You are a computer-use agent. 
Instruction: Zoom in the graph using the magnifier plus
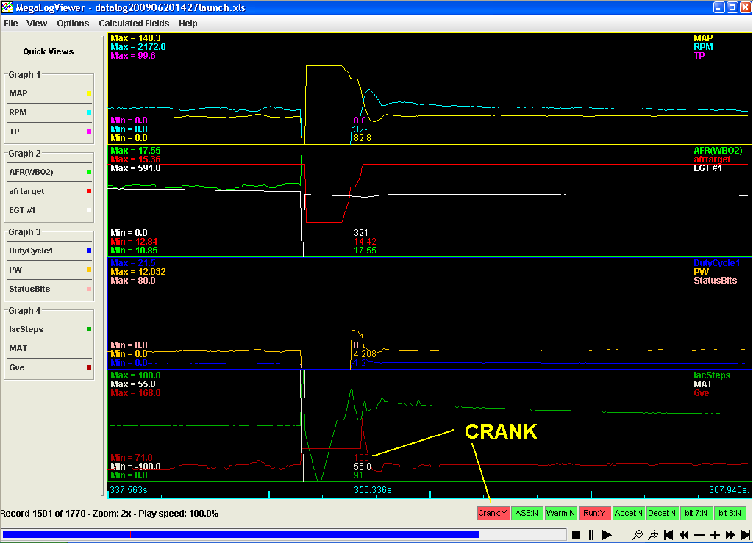(x=653, y=535)
